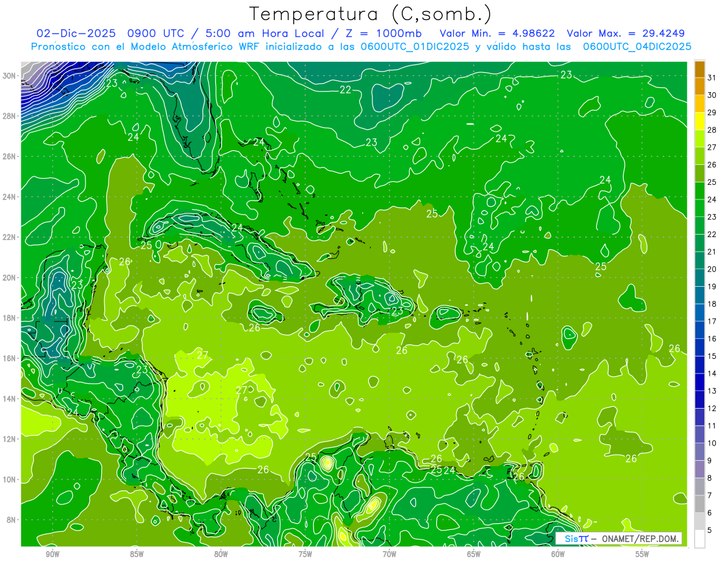The height and width of the screenshot is (562, 728).
Task: Click the initialization time "0600UTC_01DIC2025"
Action: (x=414, y=47)
